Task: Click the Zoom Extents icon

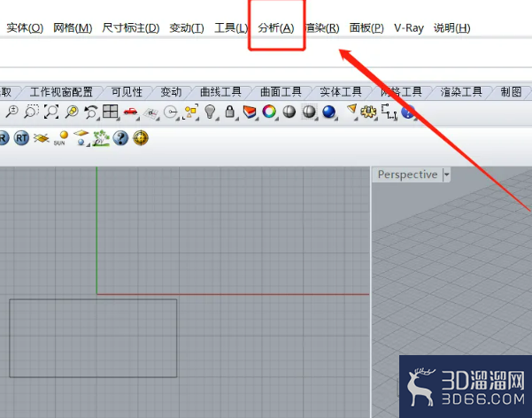Action: coord(51,112)
